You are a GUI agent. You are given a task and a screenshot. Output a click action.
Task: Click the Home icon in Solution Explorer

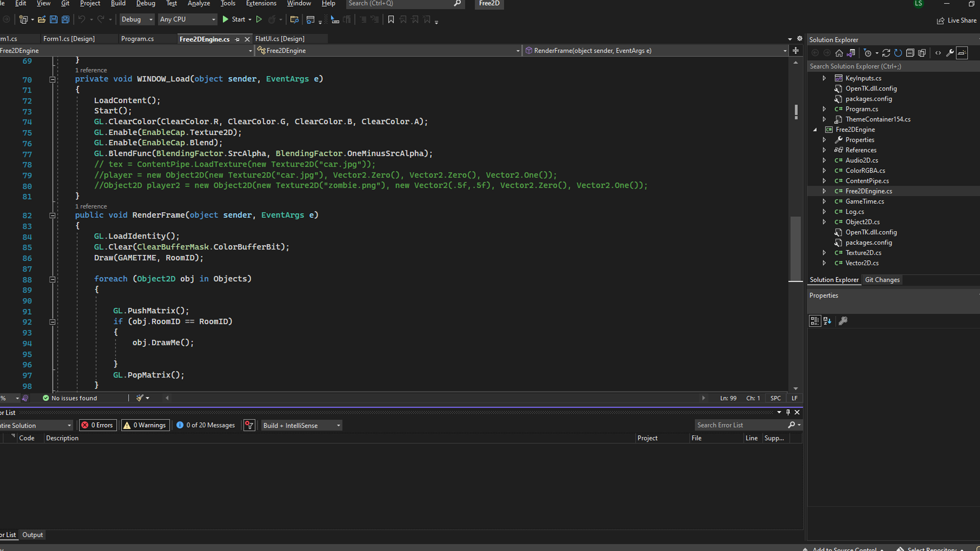pyautogui.click(x=839, y=53)
